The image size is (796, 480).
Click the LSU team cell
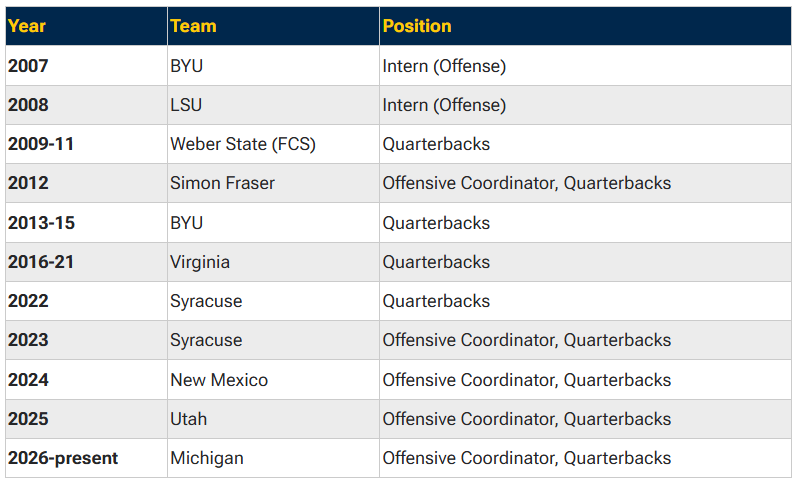[x=273, y=105]
